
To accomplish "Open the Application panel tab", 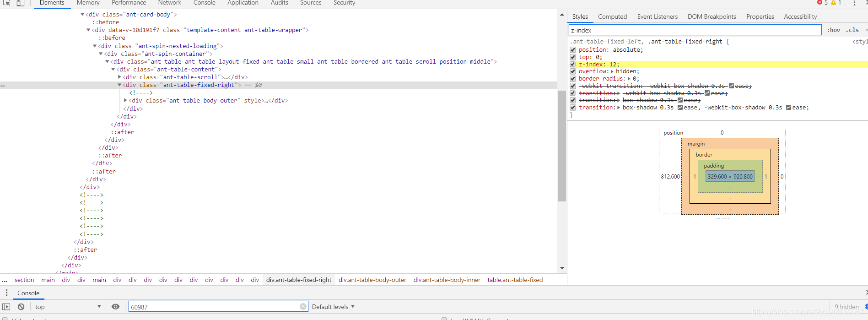I will [x=243, y=3].
